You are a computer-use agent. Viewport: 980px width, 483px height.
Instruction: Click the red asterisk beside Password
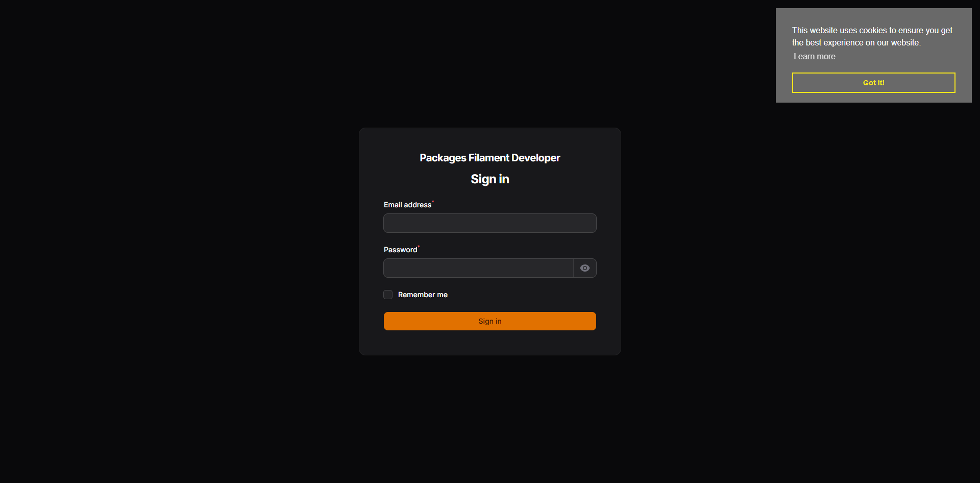click(x=419, y=247)
